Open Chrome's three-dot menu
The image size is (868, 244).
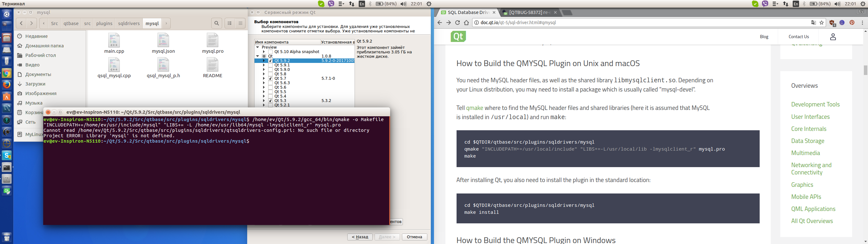pos(863,23)
